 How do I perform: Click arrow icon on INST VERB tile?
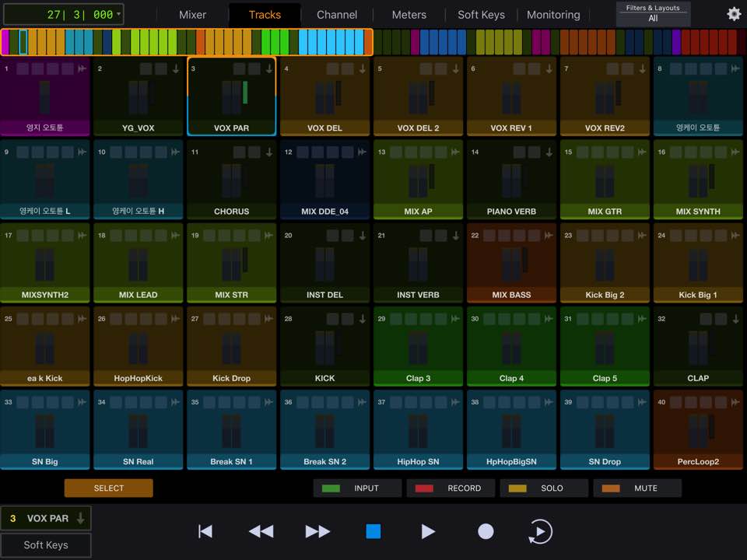pos(456,235)
